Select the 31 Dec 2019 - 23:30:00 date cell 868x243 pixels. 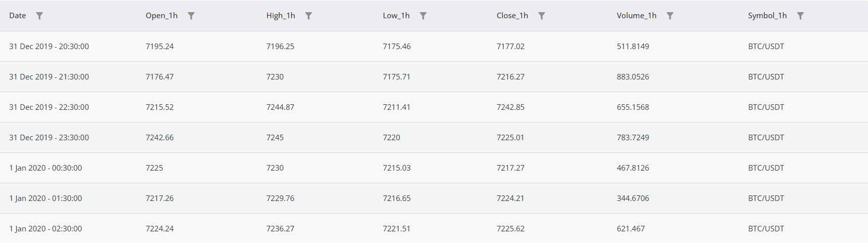49,138
